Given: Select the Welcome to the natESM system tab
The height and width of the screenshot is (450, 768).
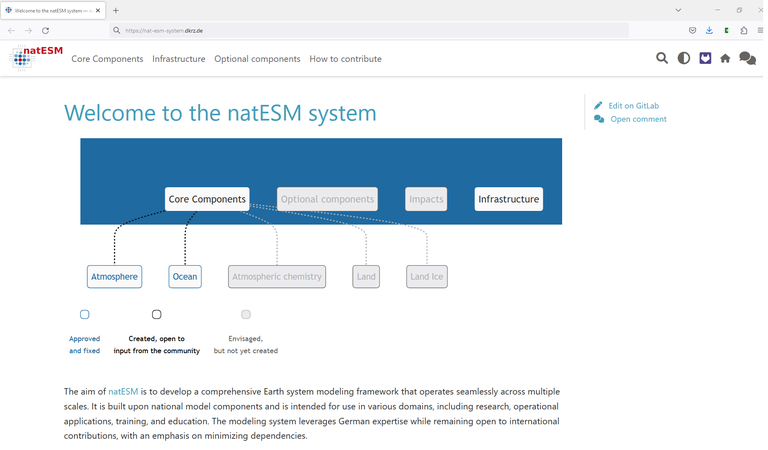Looking at the screenshot, I should [x=53, y=10].
